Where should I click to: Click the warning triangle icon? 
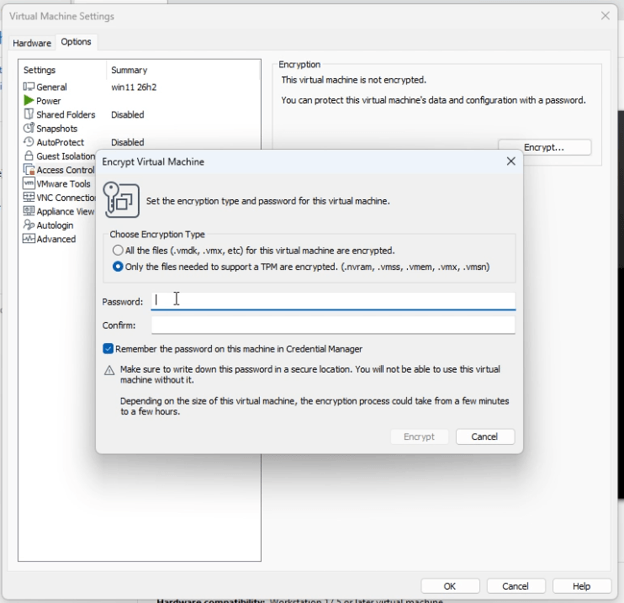(109, 371)
